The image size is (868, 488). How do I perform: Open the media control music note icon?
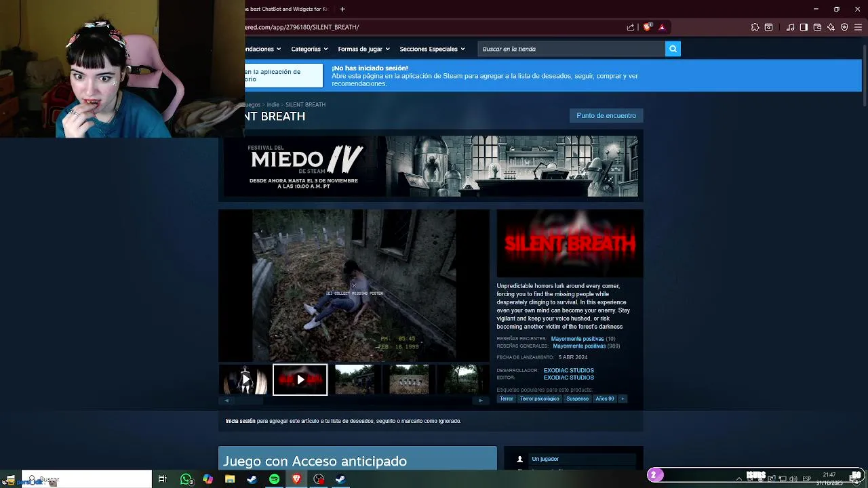(790, 27)
